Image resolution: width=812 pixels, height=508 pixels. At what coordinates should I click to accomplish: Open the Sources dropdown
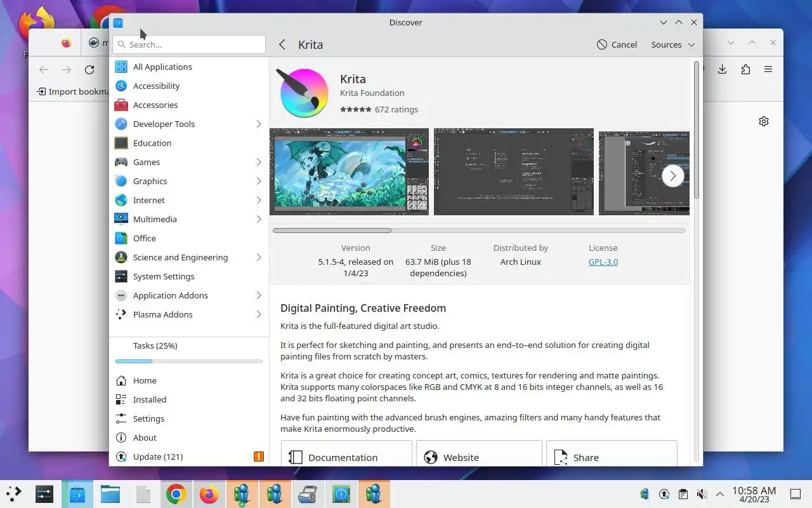coord(673,44)
